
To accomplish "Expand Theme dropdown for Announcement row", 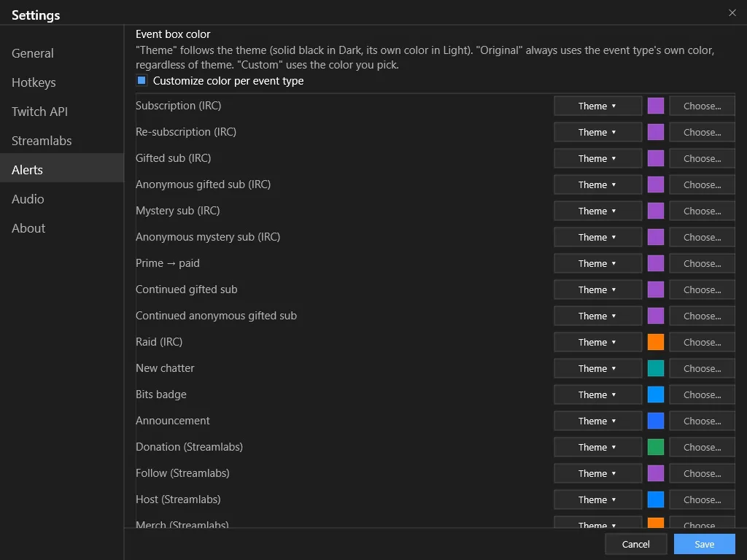I will [x=597, y=421].
